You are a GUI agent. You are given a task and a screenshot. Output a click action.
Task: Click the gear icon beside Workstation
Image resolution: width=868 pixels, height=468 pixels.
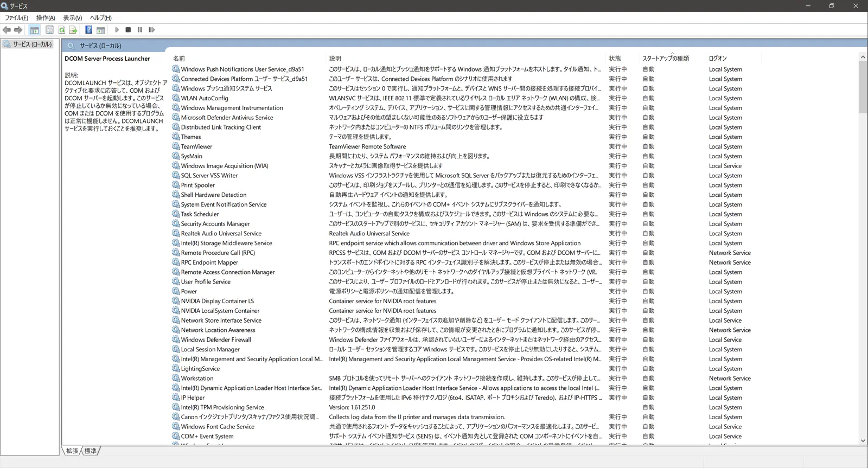coord(176,378)
